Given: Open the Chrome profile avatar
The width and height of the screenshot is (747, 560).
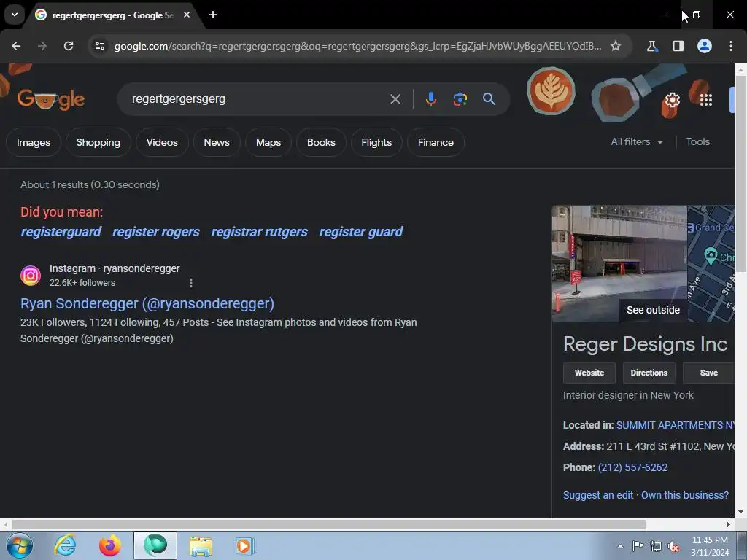Looking at the screenshot, I should (705, 46).
